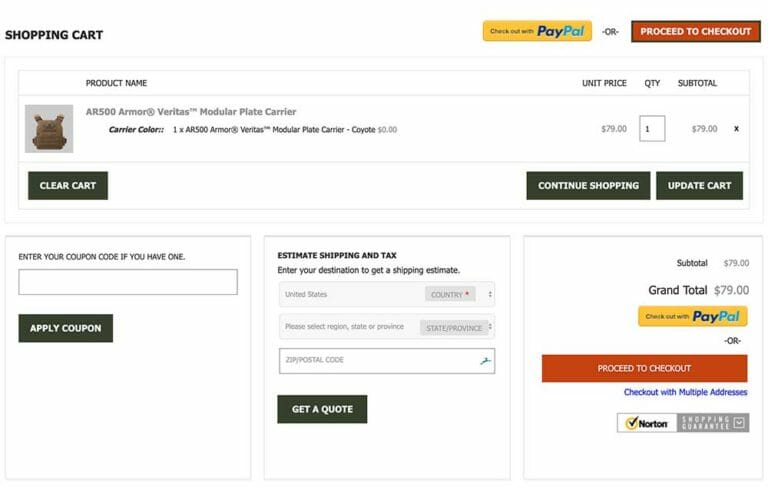Viewport: 768px width, 487px height.
Task: Click the autofill icon in ZIP field
Action: (486, 361)
